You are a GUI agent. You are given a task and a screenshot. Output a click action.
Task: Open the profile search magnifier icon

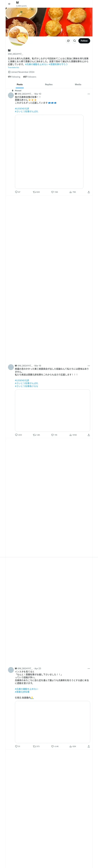75,41
